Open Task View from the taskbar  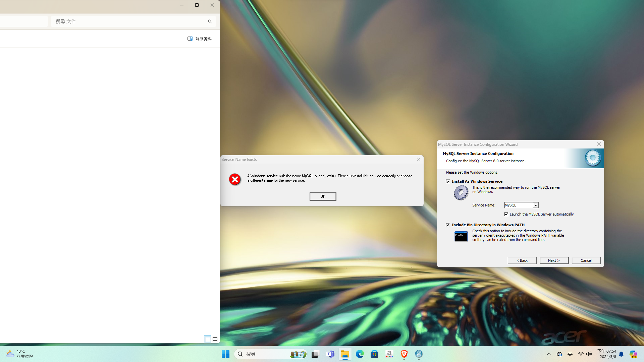pos(315,354)
